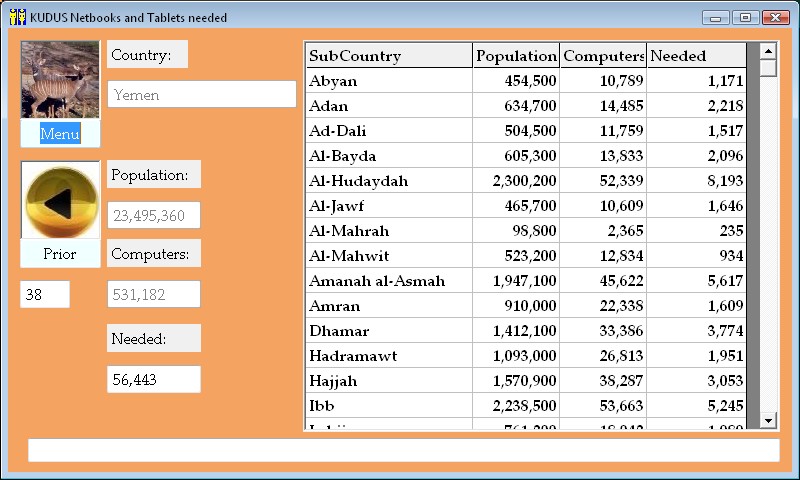Click the KUDUS app icon in title bar
The height and width of the screenshot is (480, 800).
(17, 17)
